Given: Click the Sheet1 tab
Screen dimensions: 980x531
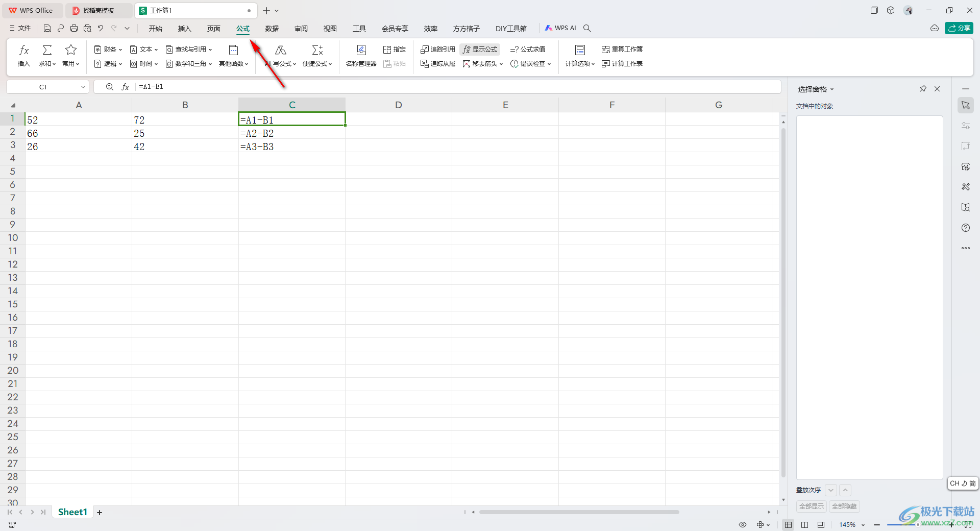Looking at the screenshot, I should point(72,512).
